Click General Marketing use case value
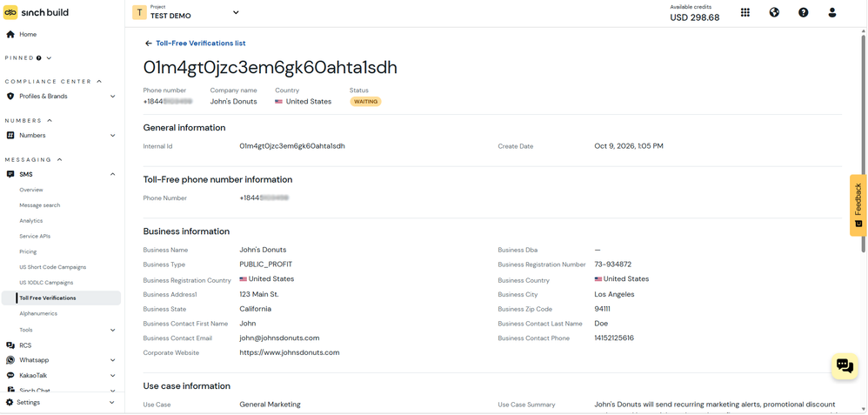Image resolution: width=868 pixels, height=415 pixels. point(270,405)
